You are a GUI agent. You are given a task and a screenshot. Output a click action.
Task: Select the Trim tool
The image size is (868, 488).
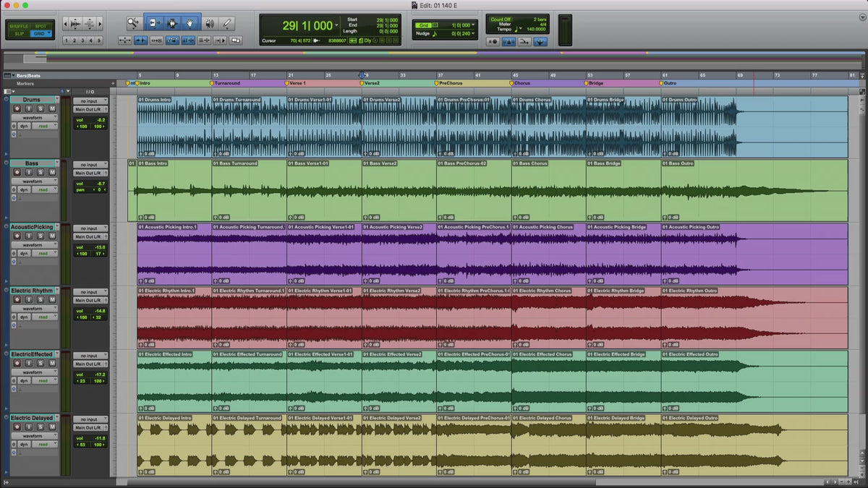154,23
